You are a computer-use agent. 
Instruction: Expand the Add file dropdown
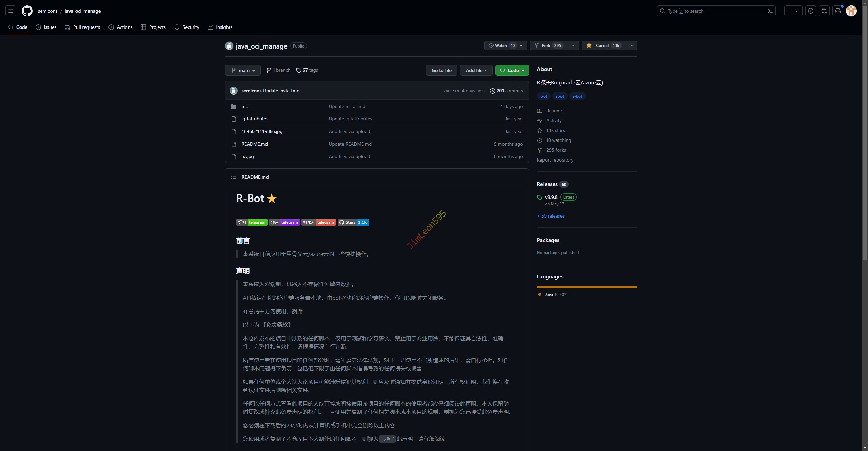476,70
